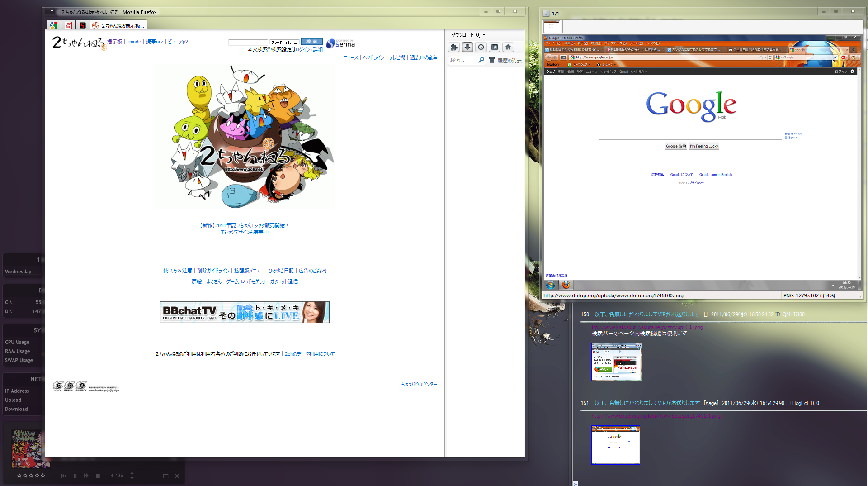Open the Firefox app menu arrow

pos(52,11)
